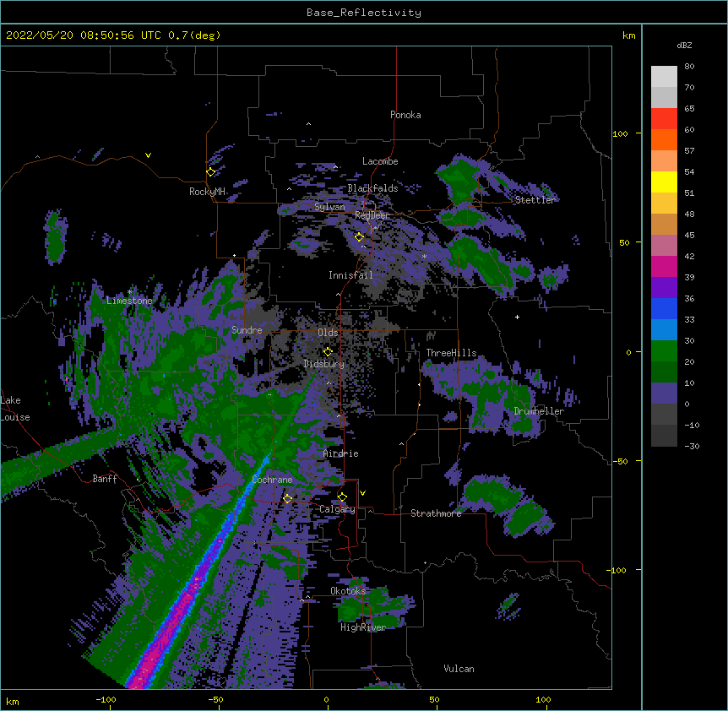Click the km unit label at bottom left
This screenshot has height=711, width=728.
click(x=13, y=702)
